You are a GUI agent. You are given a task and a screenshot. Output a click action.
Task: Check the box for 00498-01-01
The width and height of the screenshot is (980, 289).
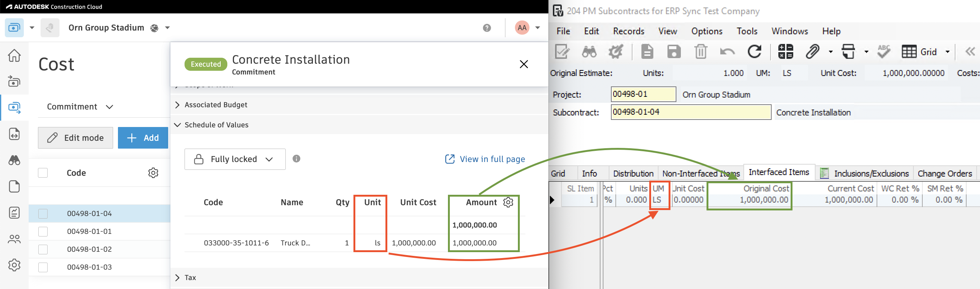point(43,232)
